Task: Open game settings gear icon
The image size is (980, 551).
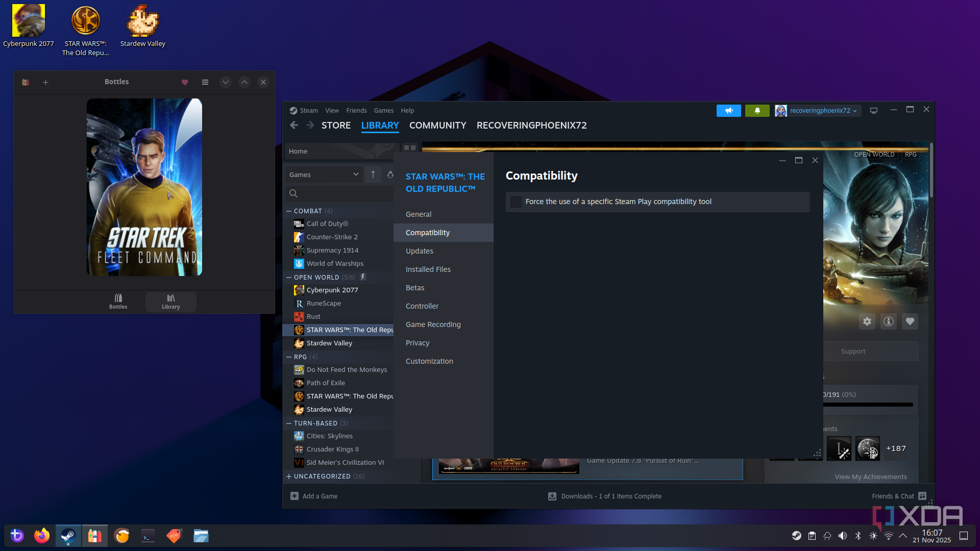Action: (867, 321)
